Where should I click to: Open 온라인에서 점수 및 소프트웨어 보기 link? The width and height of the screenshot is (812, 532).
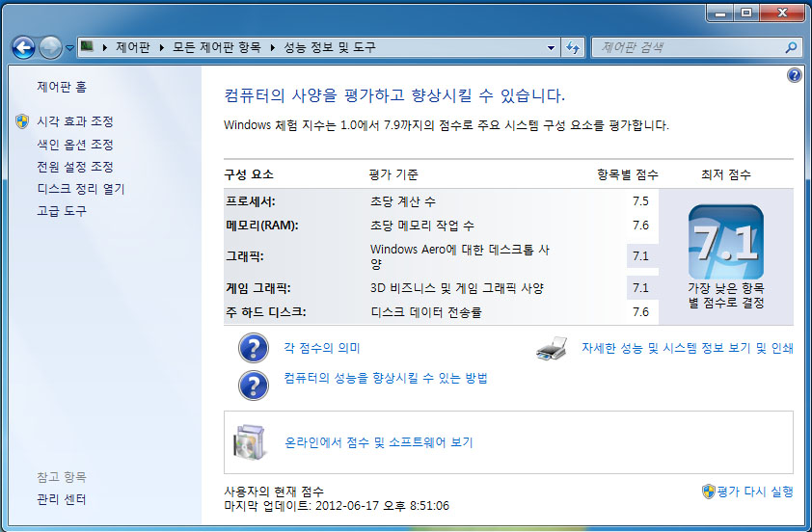click(x=379, y=442)
